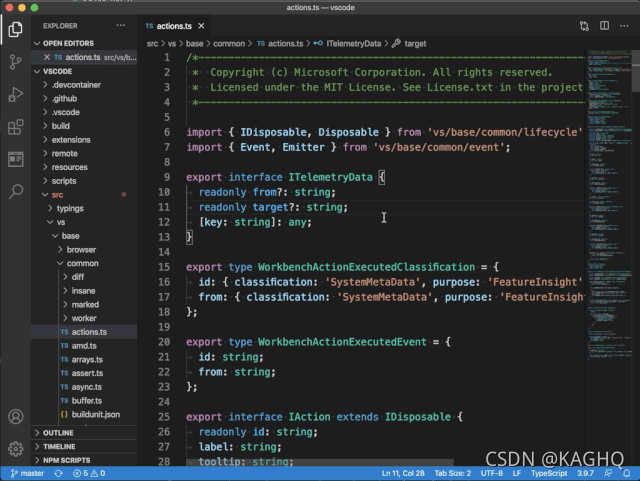Open amd.ts in the file tree
The height and width of the screenshot is (481, 640).
click(x=84, y=346)
